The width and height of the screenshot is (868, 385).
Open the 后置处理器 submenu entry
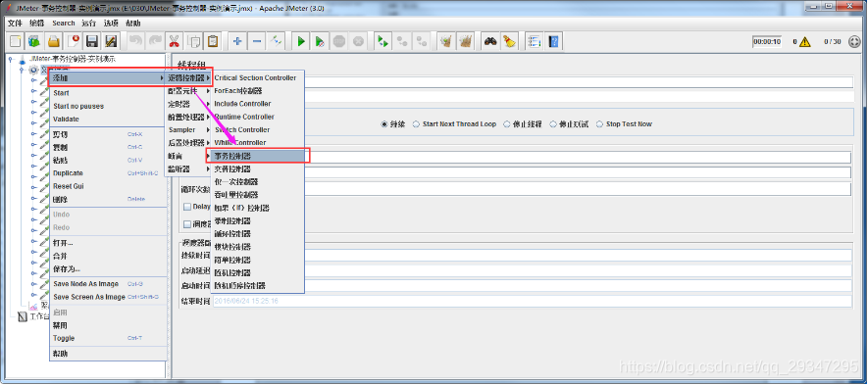coord(188,143)
